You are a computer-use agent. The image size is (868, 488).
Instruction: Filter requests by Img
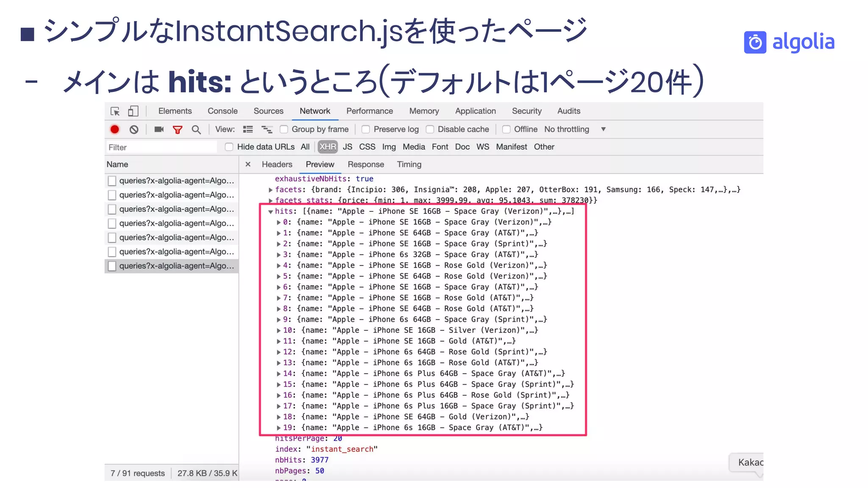[x=389, y=147]
